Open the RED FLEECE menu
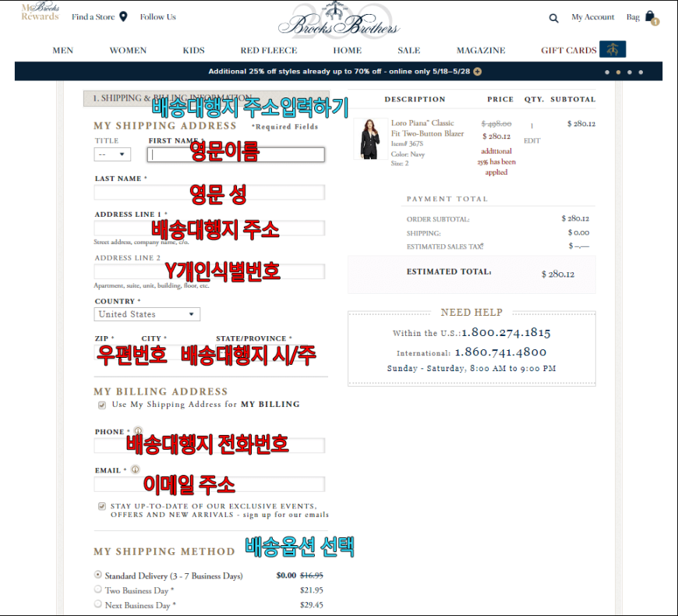Image resolution: width=678 pixels, height=616 pixels. click(x=269, y=51)
